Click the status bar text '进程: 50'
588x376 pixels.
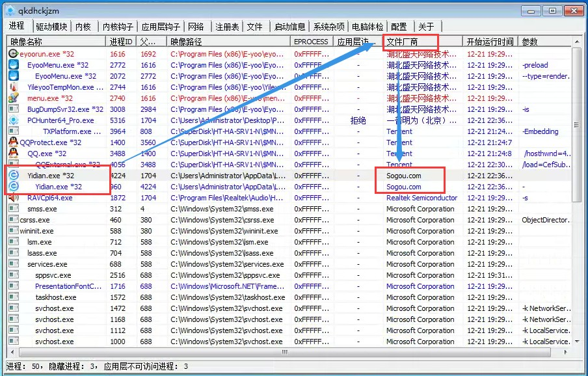pyautogui.click(x=23, y=366)
